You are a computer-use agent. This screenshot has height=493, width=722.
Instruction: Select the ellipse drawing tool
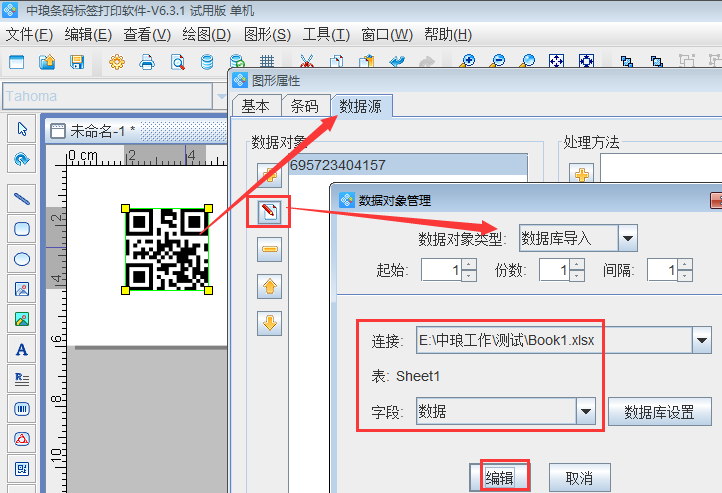coord(22,259)
